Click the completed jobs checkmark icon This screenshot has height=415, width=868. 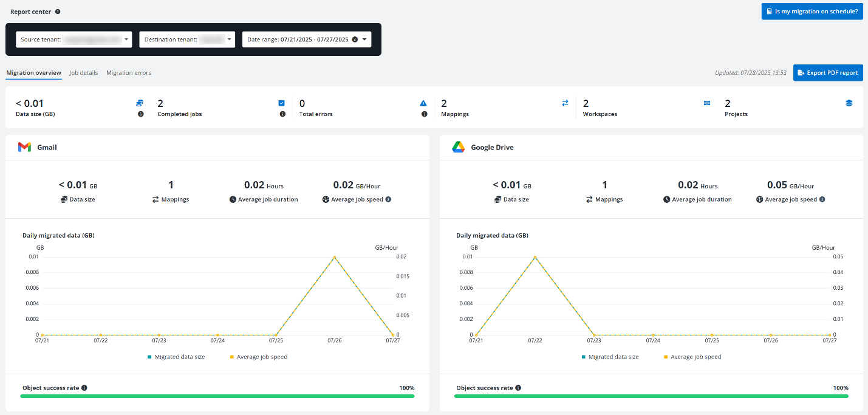[x=282, y=103]
